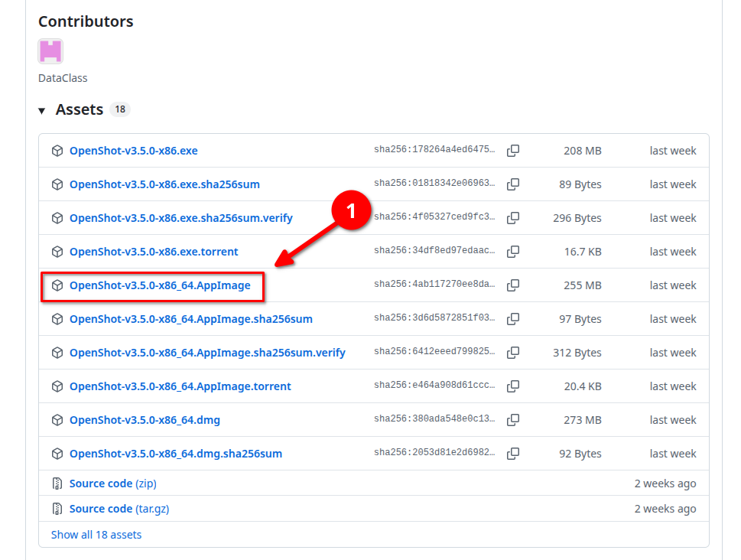Open DataClass contributor avatar
Image resolution: width=741 pixels, height=560 pixels.
coord(50,51)
